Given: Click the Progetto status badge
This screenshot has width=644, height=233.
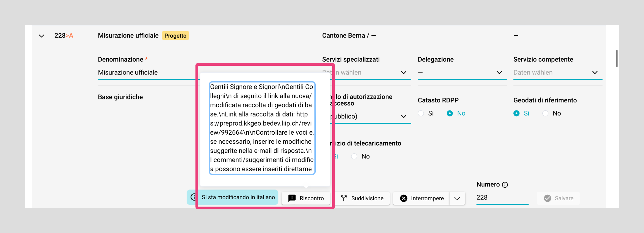Looking at the screenshot, I should tap(175, 36).
